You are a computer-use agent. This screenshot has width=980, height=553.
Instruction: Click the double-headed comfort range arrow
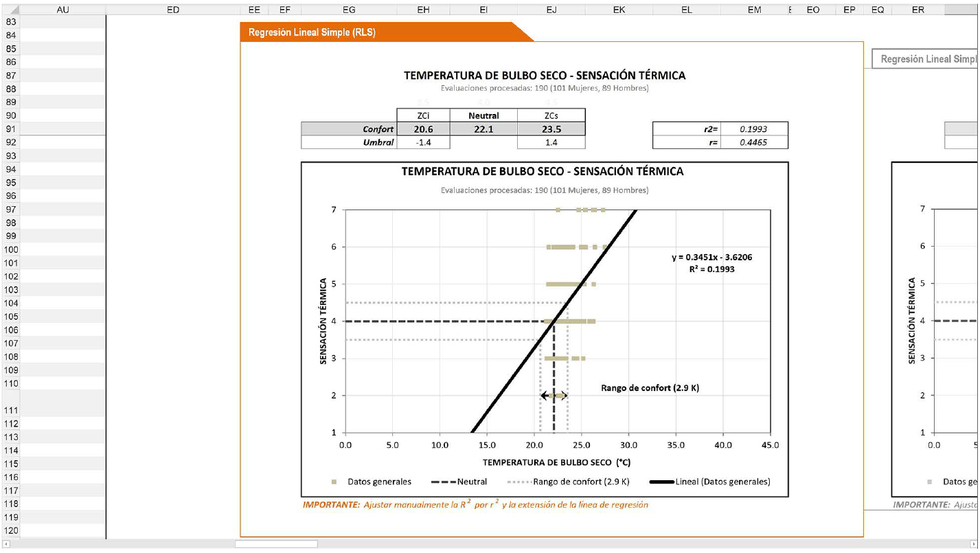click(x=554, y=396)
